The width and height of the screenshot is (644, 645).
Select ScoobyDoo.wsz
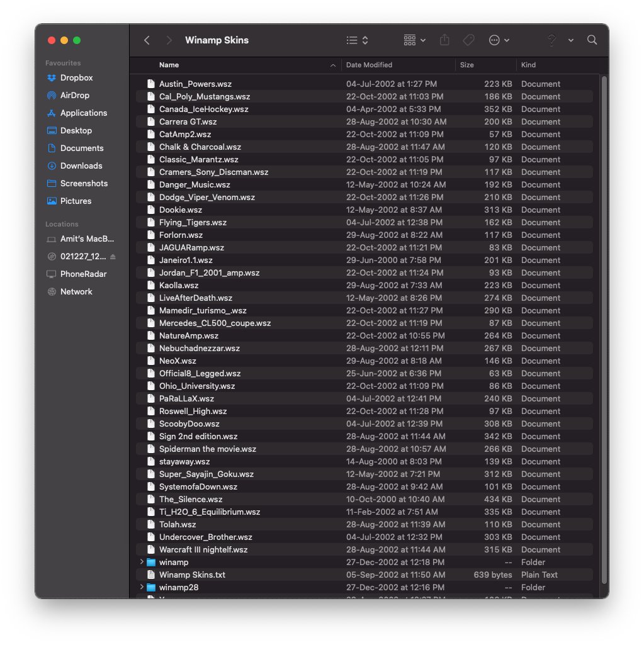click(x=364, y=423)
